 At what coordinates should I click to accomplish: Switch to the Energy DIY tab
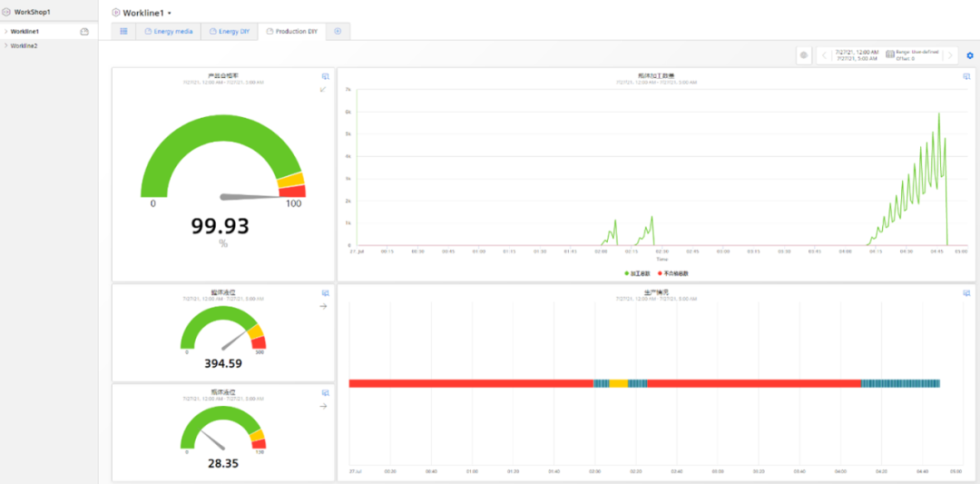tap(229, 31)
